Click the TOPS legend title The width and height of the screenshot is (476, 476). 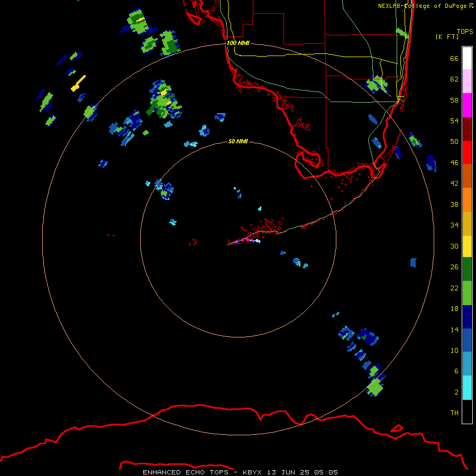[x=465, y=31]
